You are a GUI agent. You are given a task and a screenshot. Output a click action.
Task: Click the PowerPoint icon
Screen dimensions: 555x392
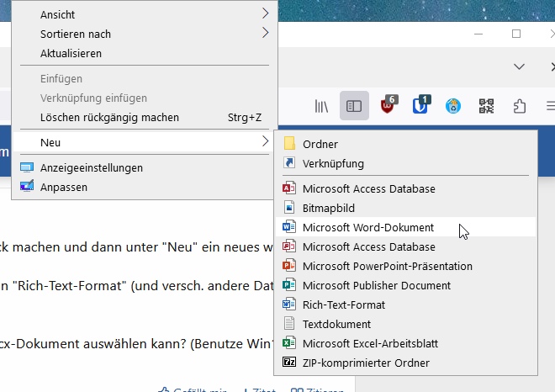(289, 265)
